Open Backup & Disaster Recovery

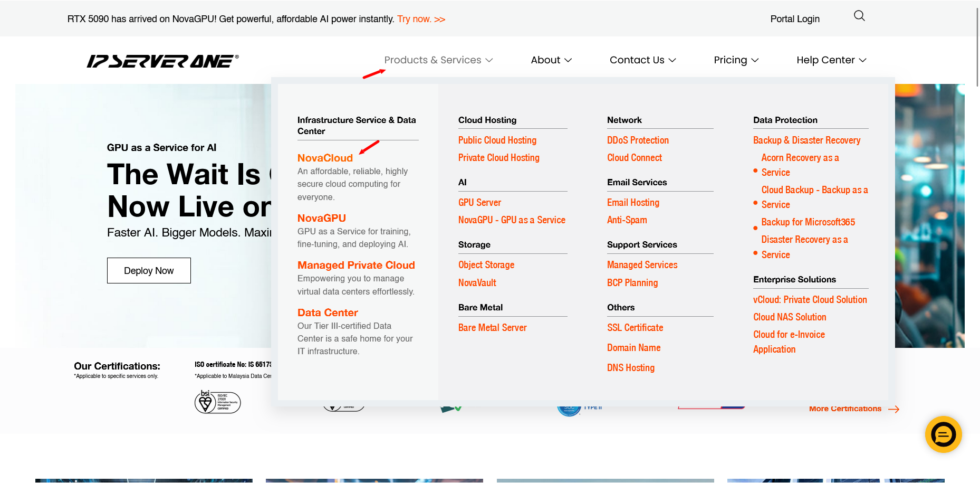(807, 140)
